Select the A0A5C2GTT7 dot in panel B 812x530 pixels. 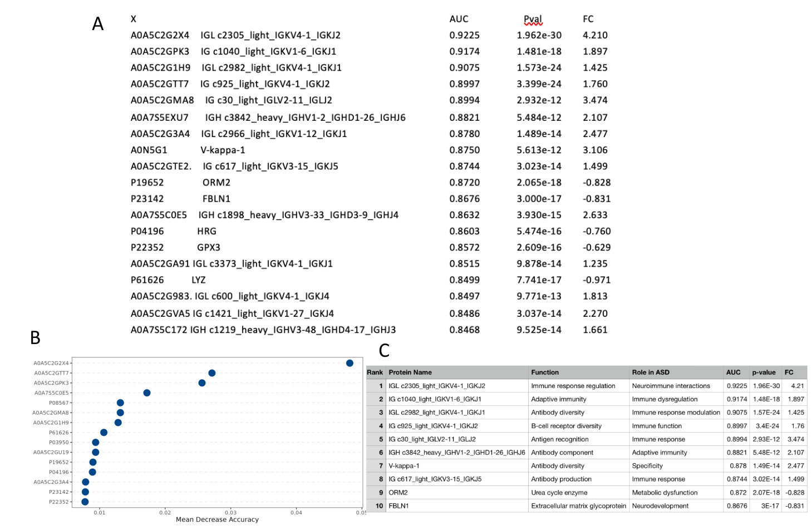[x=211, y=373]
